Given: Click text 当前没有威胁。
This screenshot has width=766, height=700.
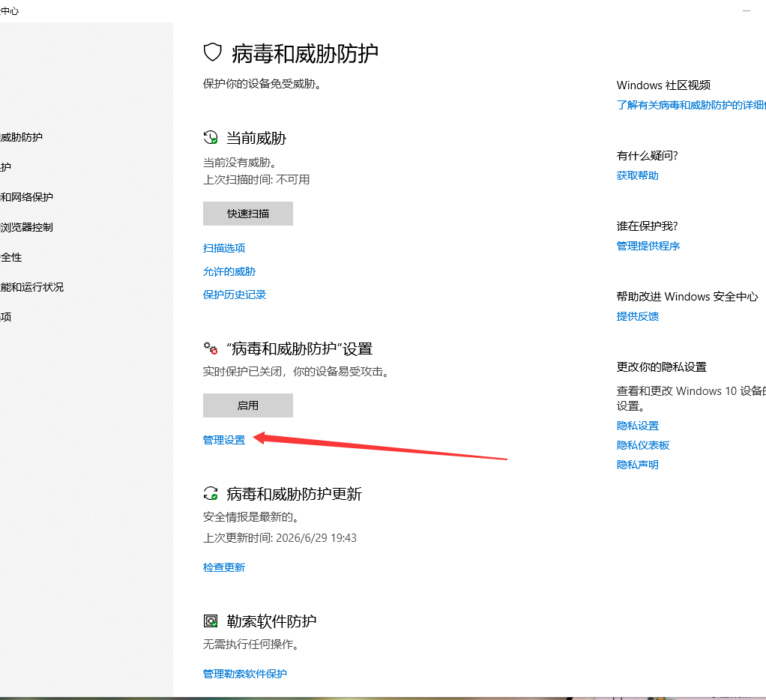Looking at the screenshot, I should point(242,162).
